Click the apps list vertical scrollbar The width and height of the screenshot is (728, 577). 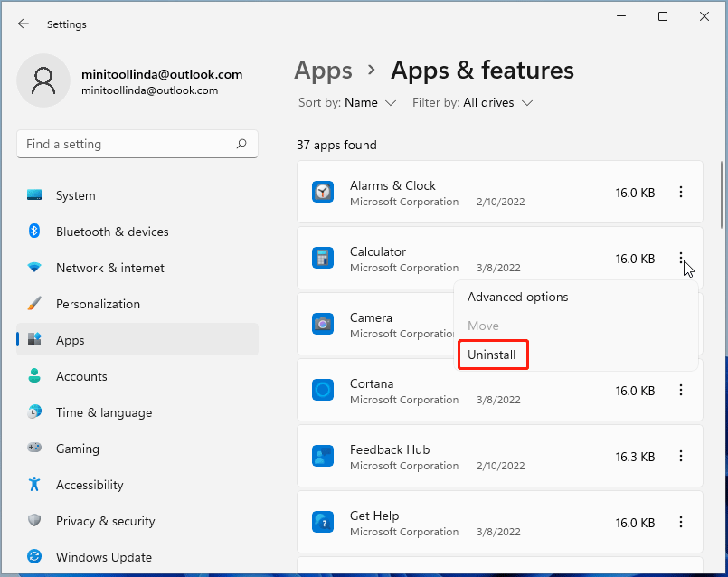click(x=721, y=194)
